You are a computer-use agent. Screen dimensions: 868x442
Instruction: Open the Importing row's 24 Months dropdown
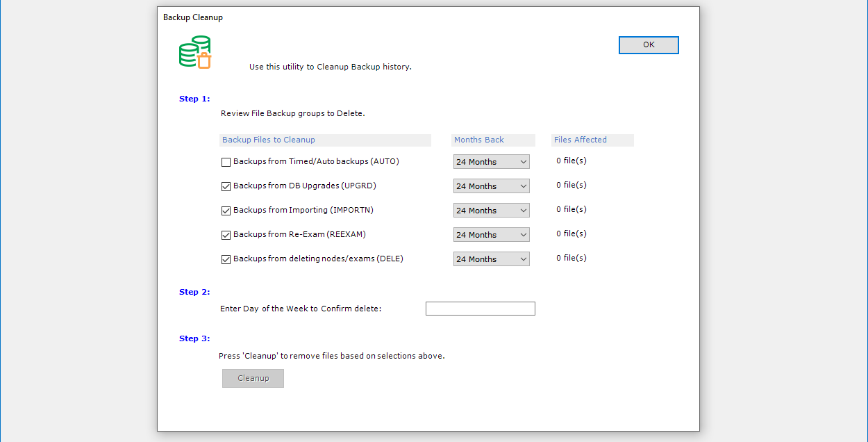[491, 211]
